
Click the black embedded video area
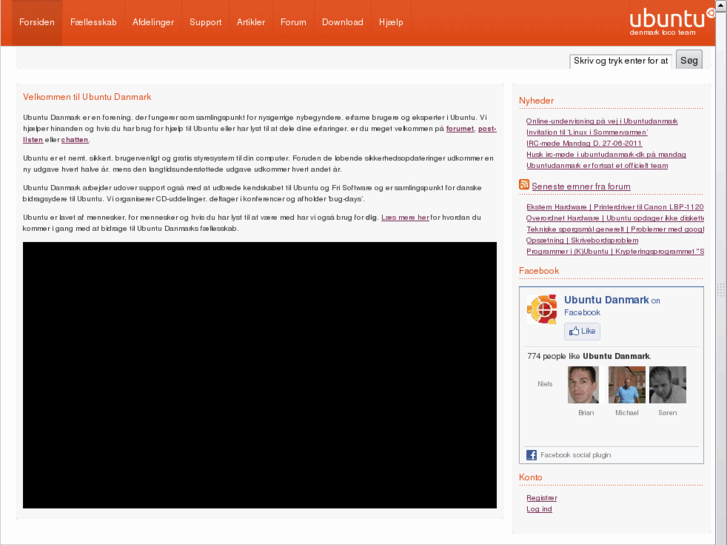click(x=260, y=375)
